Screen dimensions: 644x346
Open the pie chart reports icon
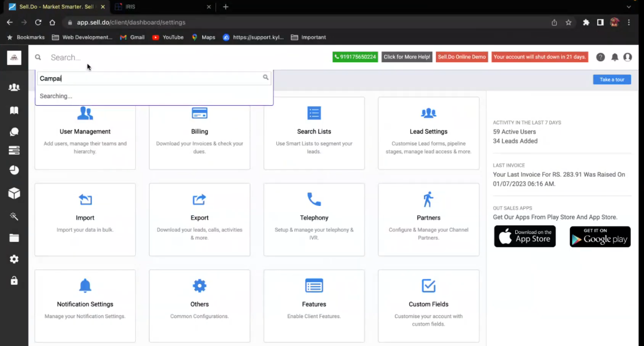pyautogui.click(x=14, y=170)
